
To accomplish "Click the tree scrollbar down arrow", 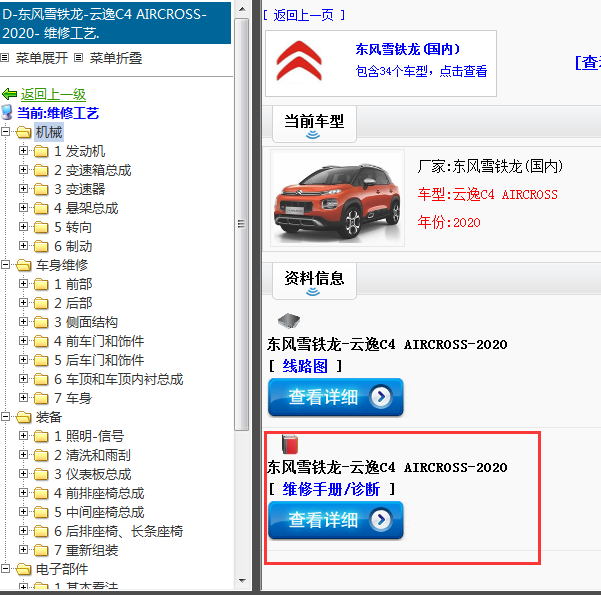I will (241, 581).
